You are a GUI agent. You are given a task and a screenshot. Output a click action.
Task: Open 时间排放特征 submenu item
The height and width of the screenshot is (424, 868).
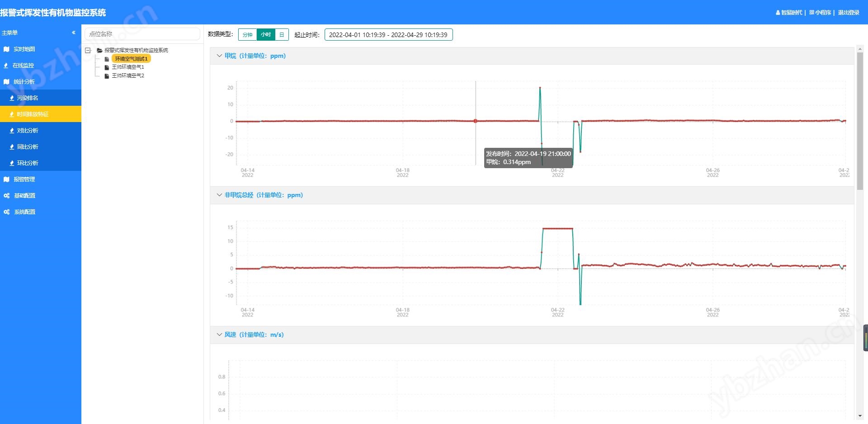click(41, 114)
